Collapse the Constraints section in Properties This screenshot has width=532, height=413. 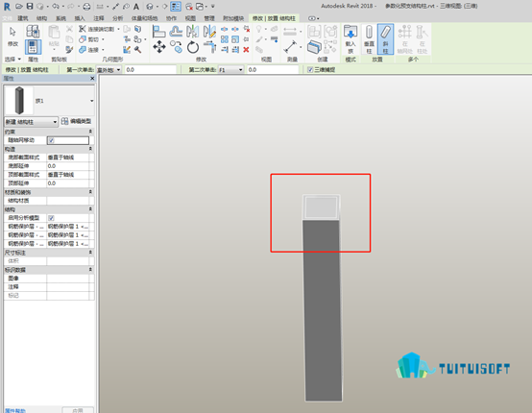pos(90,132)
